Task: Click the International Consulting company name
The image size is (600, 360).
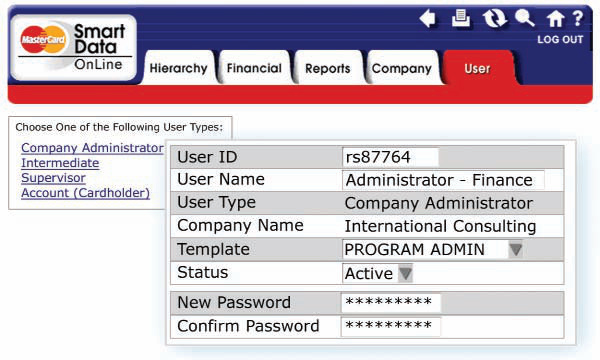Action: coord(440,226)
